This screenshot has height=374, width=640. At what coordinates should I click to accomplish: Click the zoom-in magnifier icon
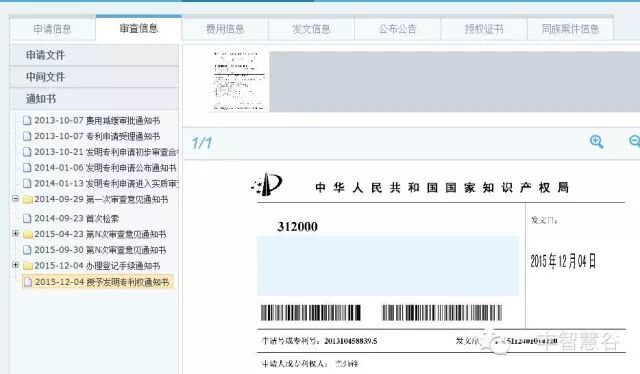tap(596, 142)
